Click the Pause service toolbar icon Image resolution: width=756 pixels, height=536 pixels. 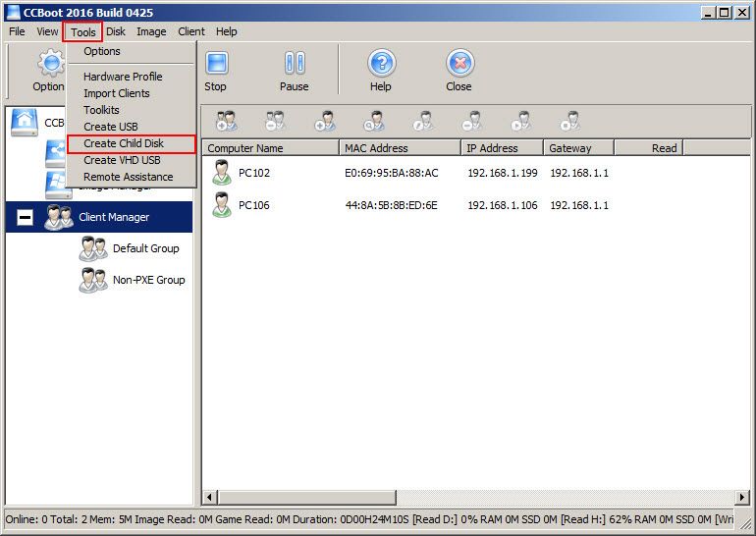click(x=295, y=63)
